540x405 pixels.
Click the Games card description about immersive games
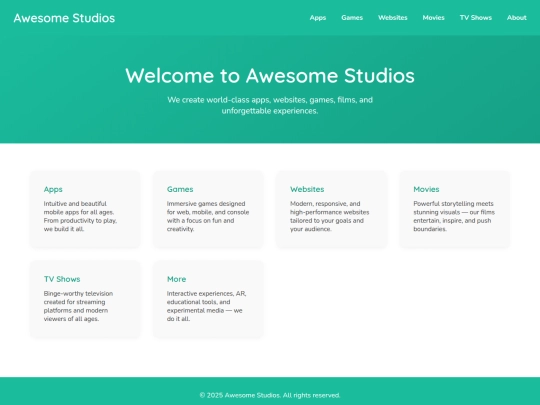coord(208,216)
